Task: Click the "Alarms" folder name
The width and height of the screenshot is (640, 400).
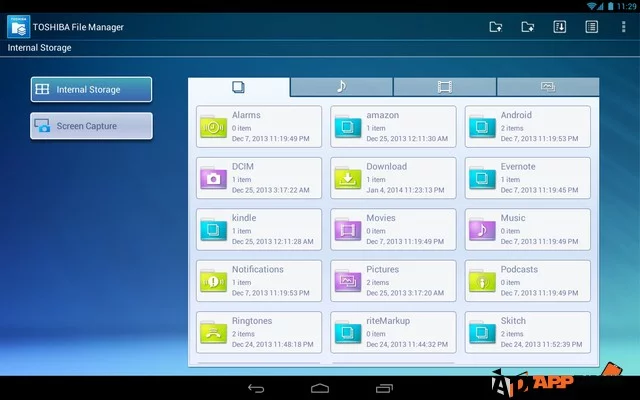Action: 246,115
